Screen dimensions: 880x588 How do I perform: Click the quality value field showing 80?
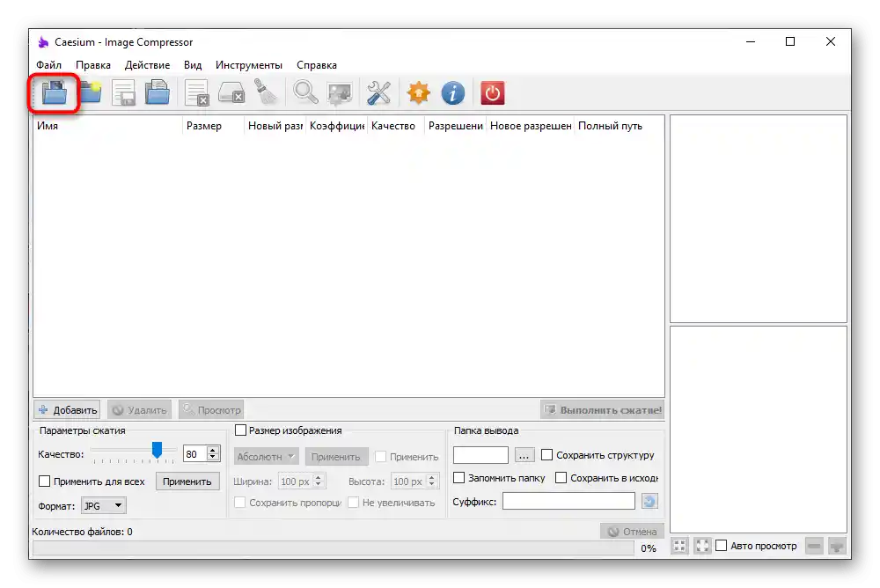(194, 454)
